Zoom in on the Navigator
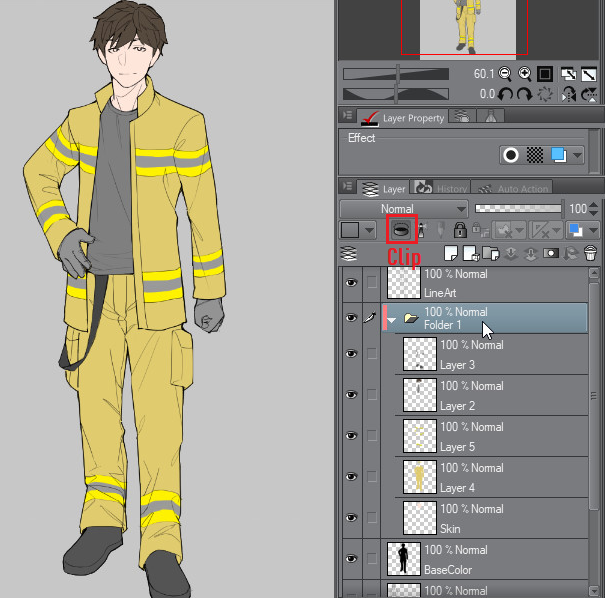This screenshot has width=605, height=598. [523, 74]
